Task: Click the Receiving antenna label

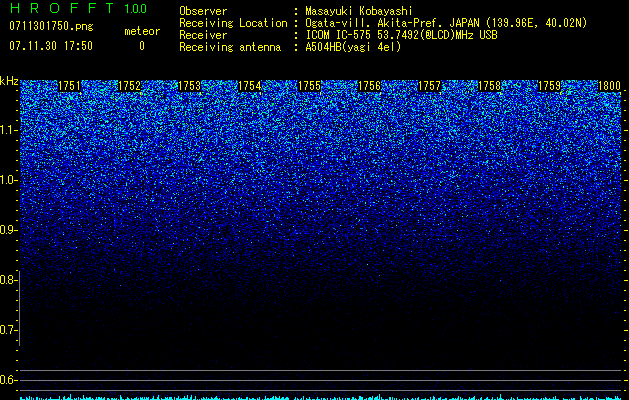Action: point(230,47)
